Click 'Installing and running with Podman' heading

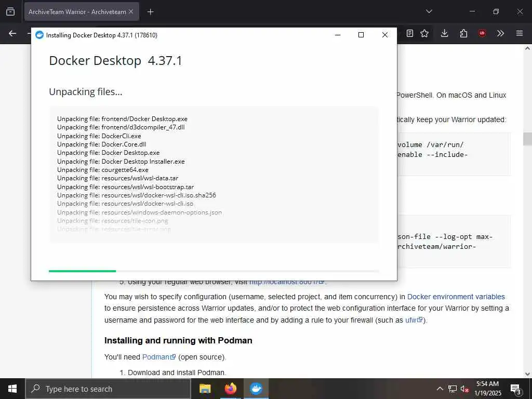pos(178,341)
